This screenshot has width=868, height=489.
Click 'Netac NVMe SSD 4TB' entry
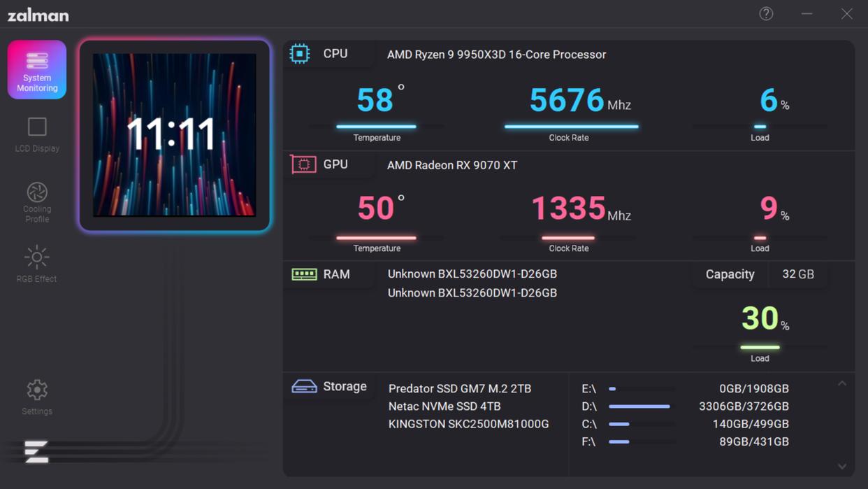tap(444, 406)
